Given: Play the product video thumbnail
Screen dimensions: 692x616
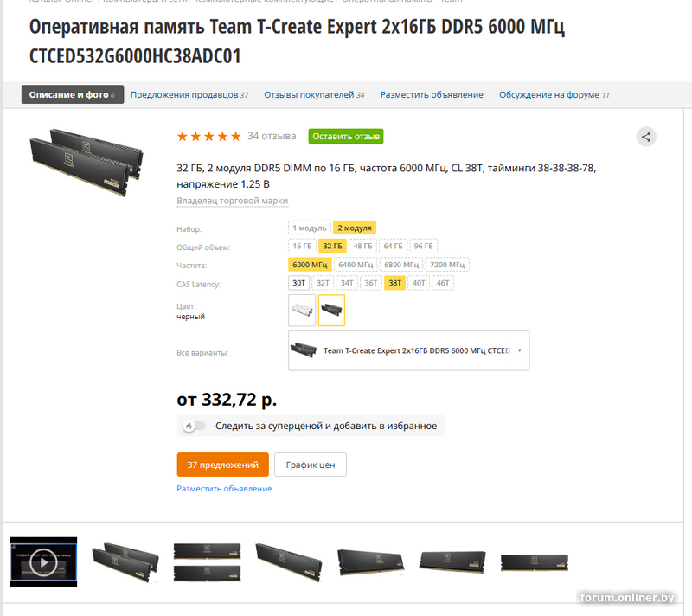Looking at the screenshot, I should tap(43, 561).
